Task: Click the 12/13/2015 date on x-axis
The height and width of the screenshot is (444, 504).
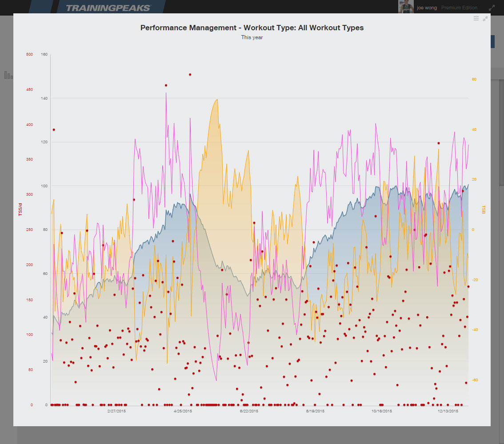Action: tap(448, 411)
